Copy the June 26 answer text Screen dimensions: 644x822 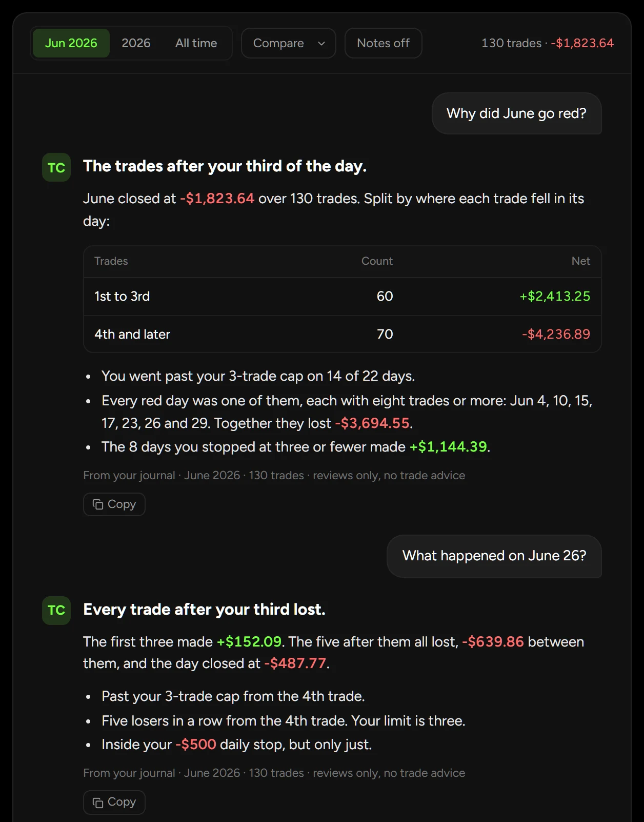click(x=114, y=802)
